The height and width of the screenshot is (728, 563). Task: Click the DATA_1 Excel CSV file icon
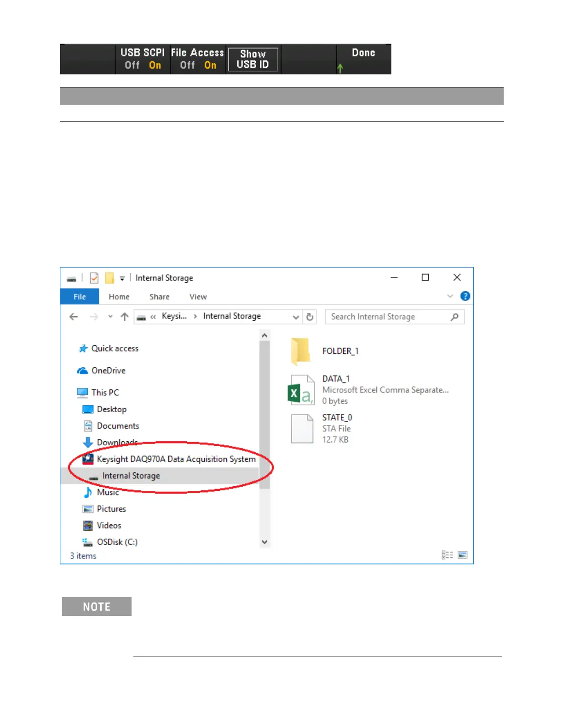(301, 390)
